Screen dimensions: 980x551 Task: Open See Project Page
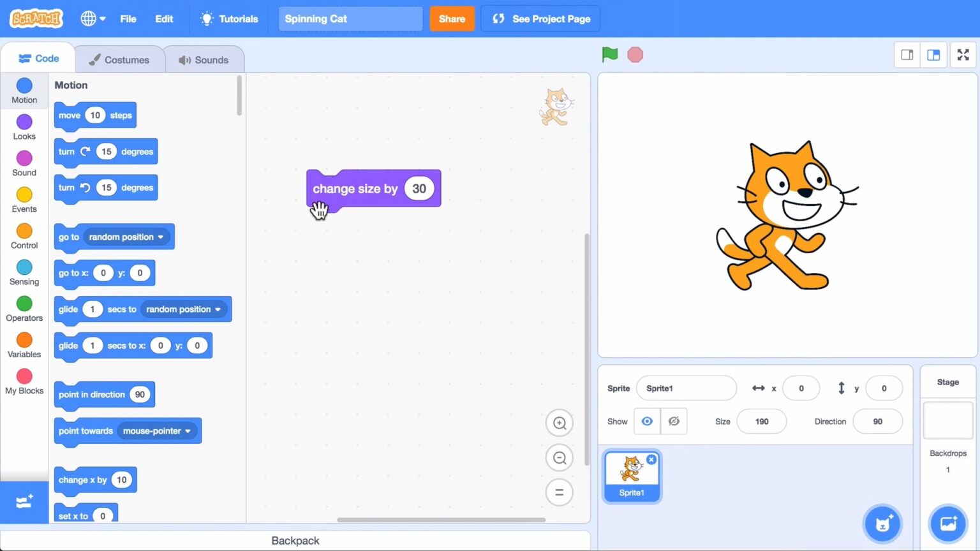click(x=542, y=18)
